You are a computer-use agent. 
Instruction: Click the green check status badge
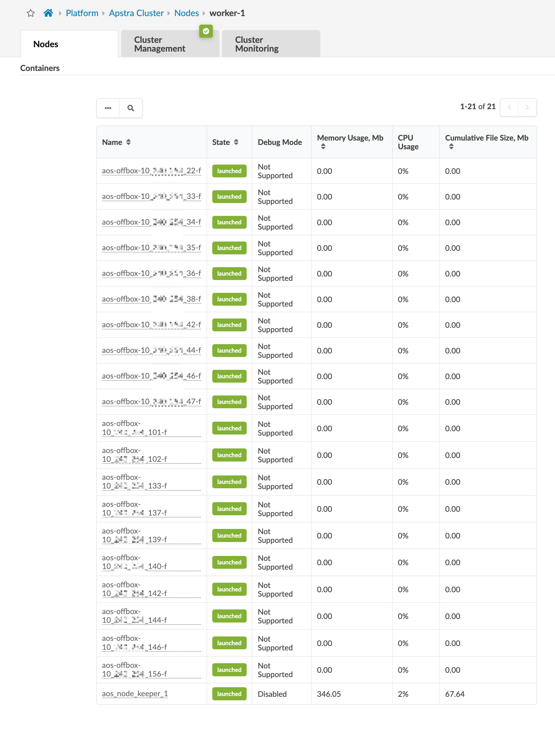(x=206, y=31)
